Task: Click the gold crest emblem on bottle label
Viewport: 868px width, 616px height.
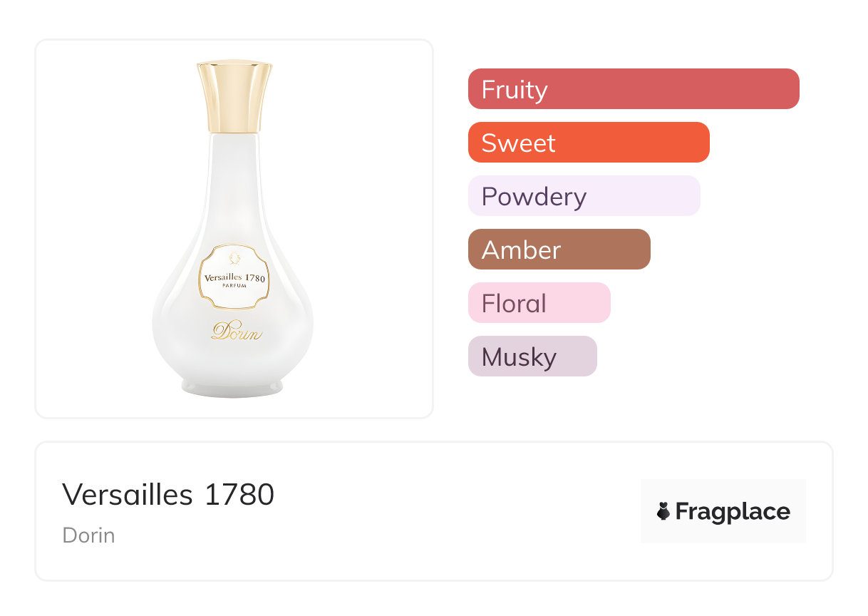Action: point(234,257)
